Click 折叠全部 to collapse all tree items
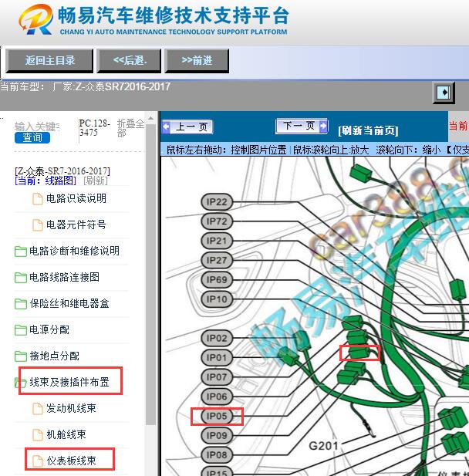This screenshot has width=469, height=476. (130, 128)
